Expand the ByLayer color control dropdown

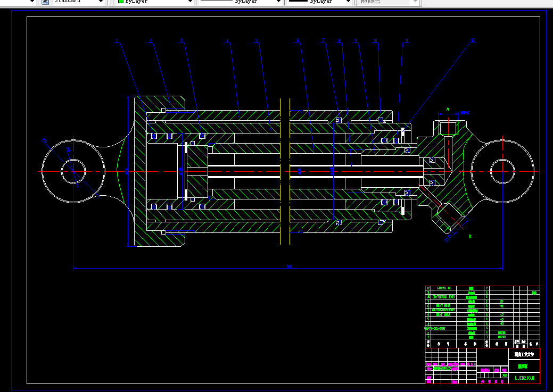(155, 2)
